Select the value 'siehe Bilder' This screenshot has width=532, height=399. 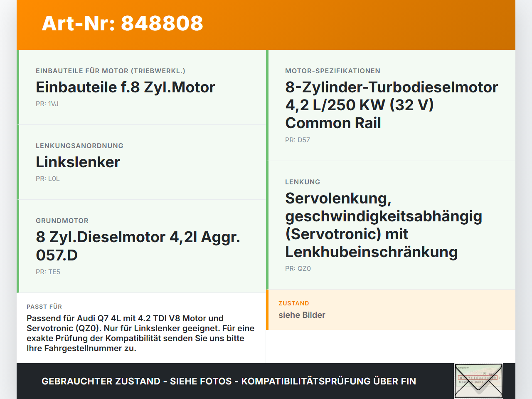[x=302, y=315]
